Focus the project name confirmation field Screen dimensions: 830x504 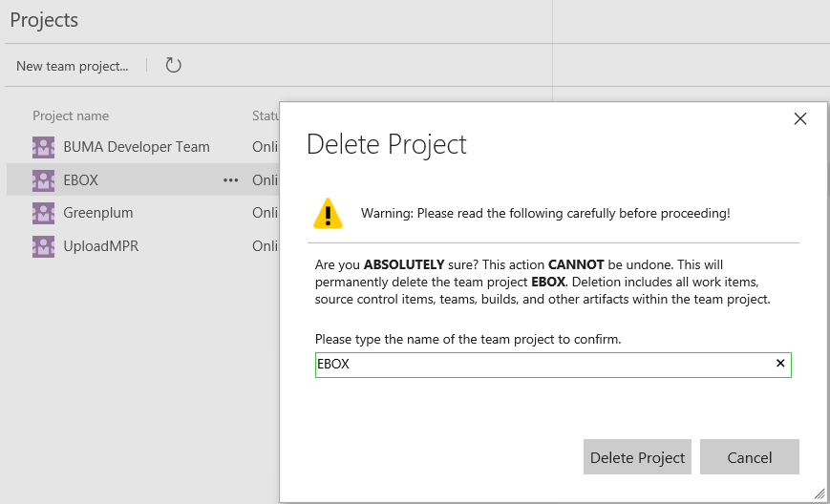(x=544, y=365)
